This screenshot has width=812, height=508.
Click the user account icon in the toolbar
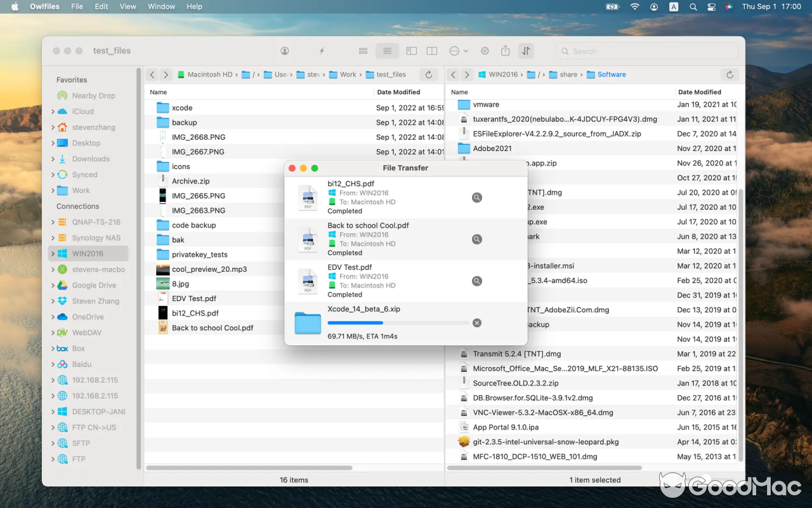coord(285,50)
